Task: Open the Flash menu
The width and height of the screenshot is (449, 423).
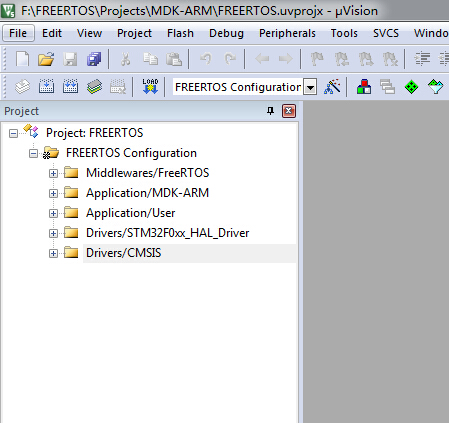Action: (x=180, y=33)
